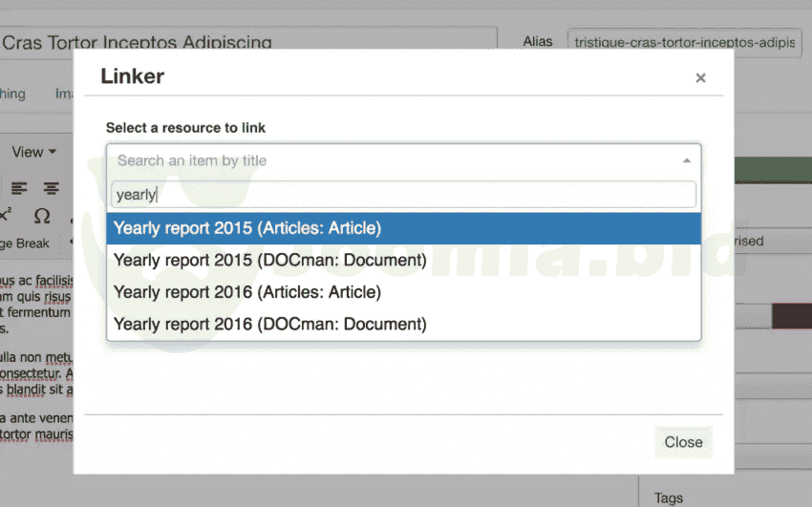Click the Omega special character icon

(x=42, y=215)
